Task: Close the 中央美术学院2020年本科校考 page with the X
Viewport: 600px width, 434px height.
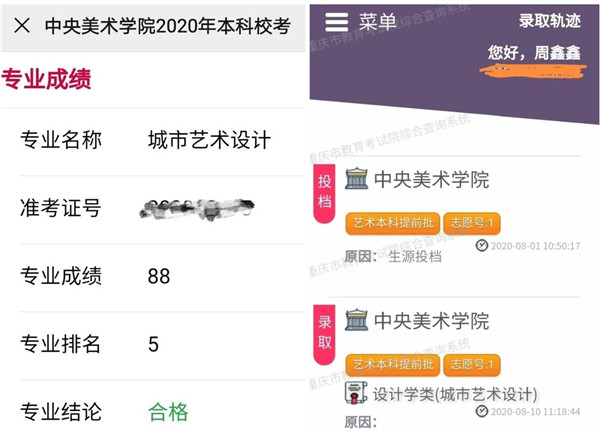Action: (22, 27)
